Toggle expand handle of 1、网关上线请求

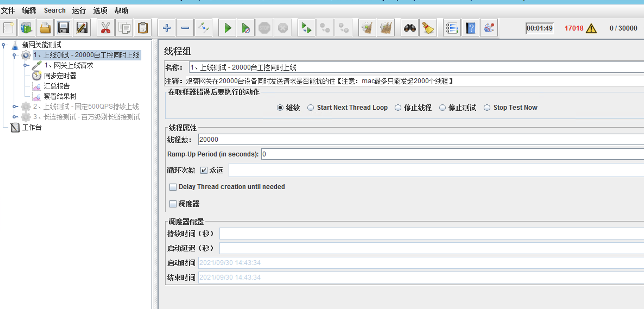[x=26, y=65]
